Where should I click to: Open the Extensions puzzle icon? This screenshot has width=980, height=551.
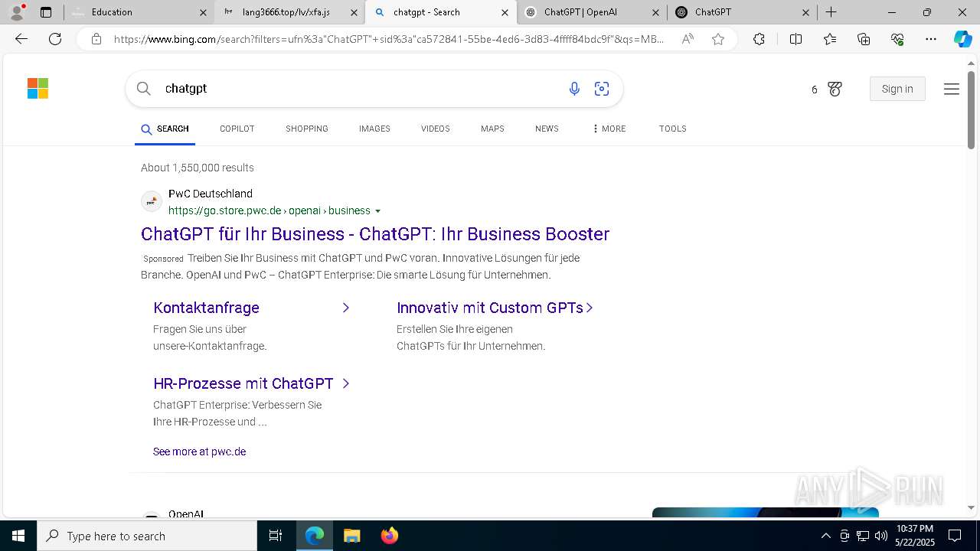coord(759,39)
